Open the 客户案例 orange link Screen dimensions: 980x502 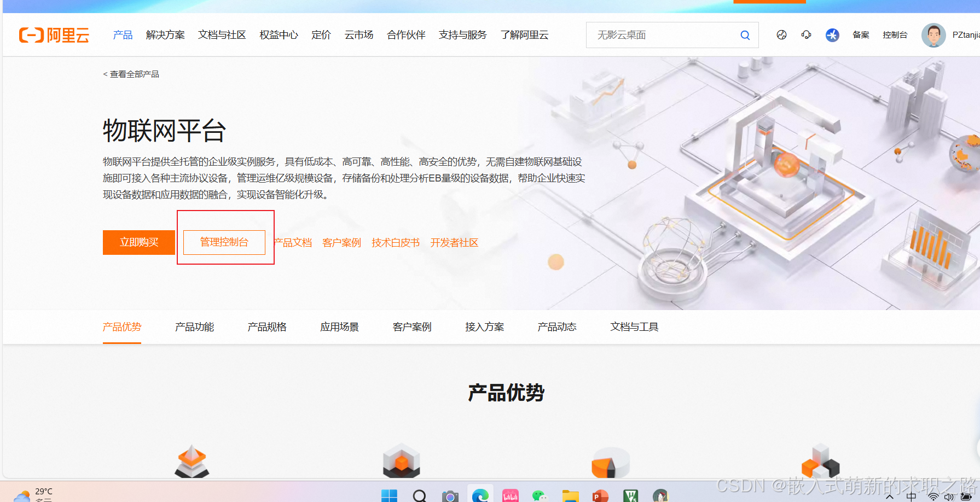pyautogui.click(x=342, y=243)
